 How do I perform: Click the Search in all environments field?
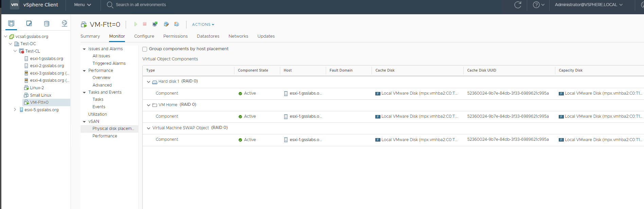click(141, 5)
